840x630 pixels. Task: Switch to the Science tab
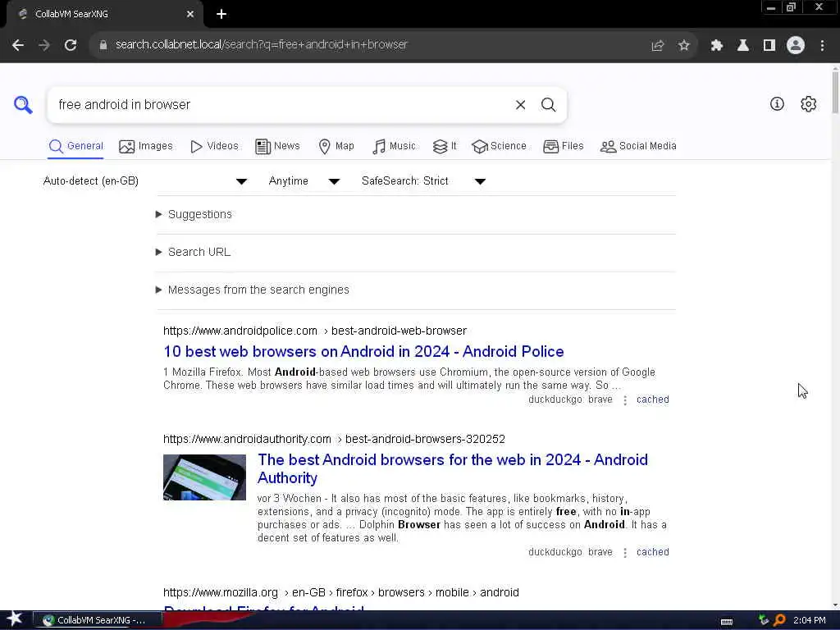pos(499,146)
